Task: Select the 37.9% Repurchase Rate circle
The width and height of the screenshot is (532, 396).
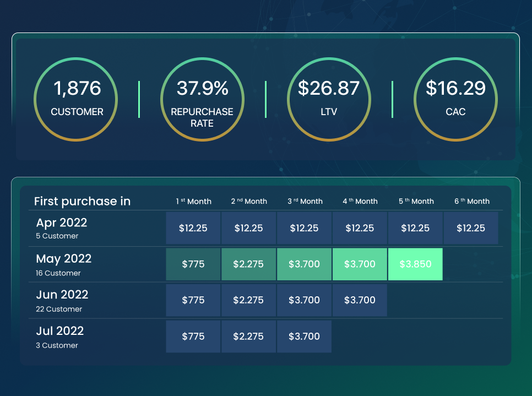Action: pyautogui.click(x=202, y=99)
